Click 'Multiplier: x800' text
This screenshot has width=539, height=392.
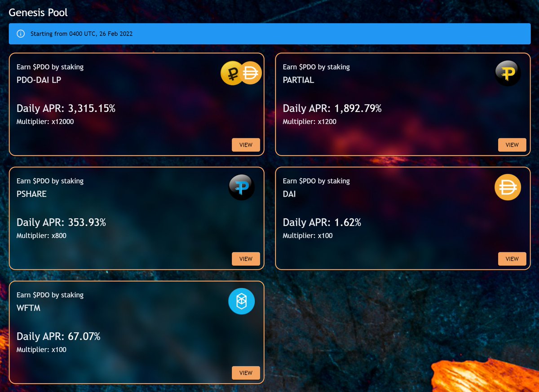[41, 236]
